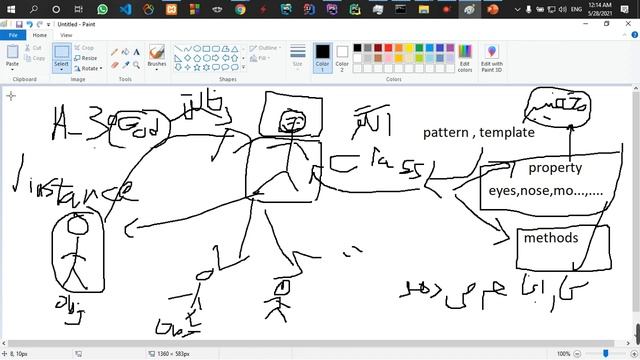Pick the purple color swatch
Viewport: 640px width, 360px height.
click(x=450, y=48)
